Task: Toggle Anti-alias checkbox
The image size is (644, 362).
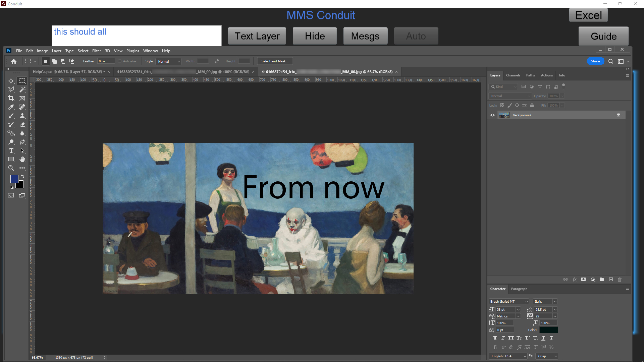Action: (x=120, y=61)
